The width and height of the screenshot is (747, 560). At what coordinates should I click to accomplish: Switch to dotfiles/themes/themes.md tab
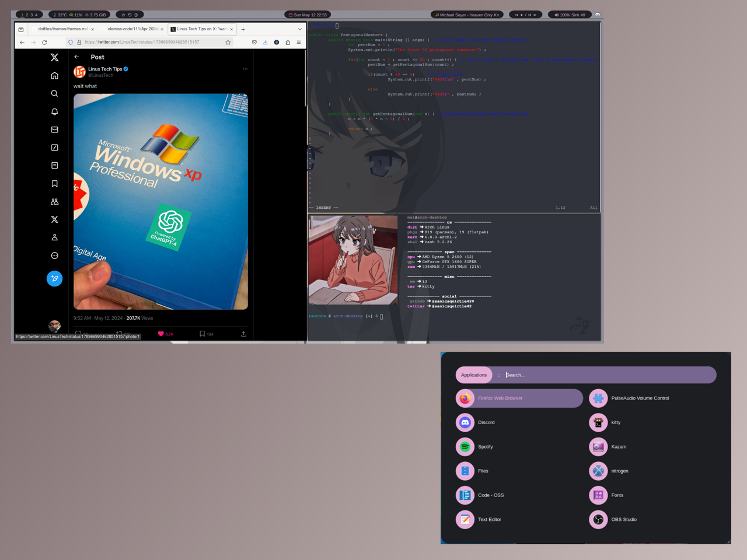63,29
